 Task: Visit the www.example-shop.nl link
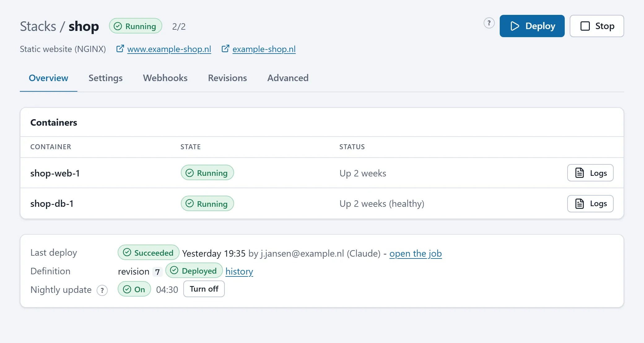(x=169, y=49)
